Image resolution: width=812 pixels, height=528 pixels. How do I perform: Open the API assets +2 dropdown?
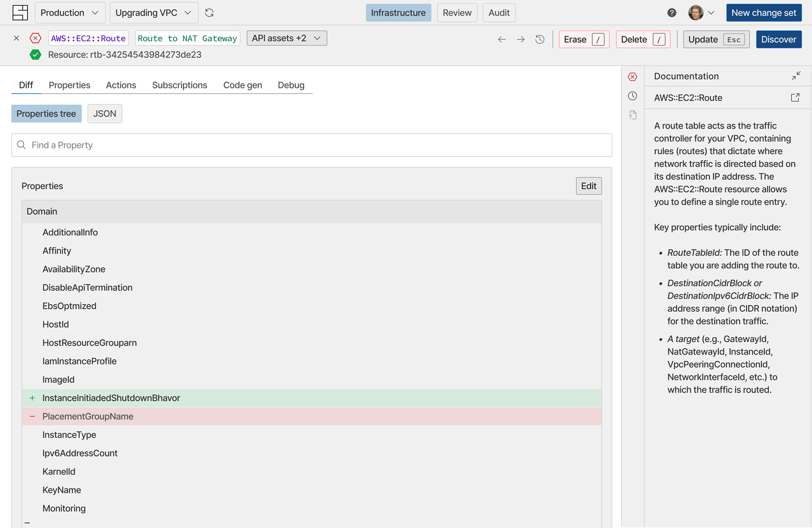click(287, 38)
